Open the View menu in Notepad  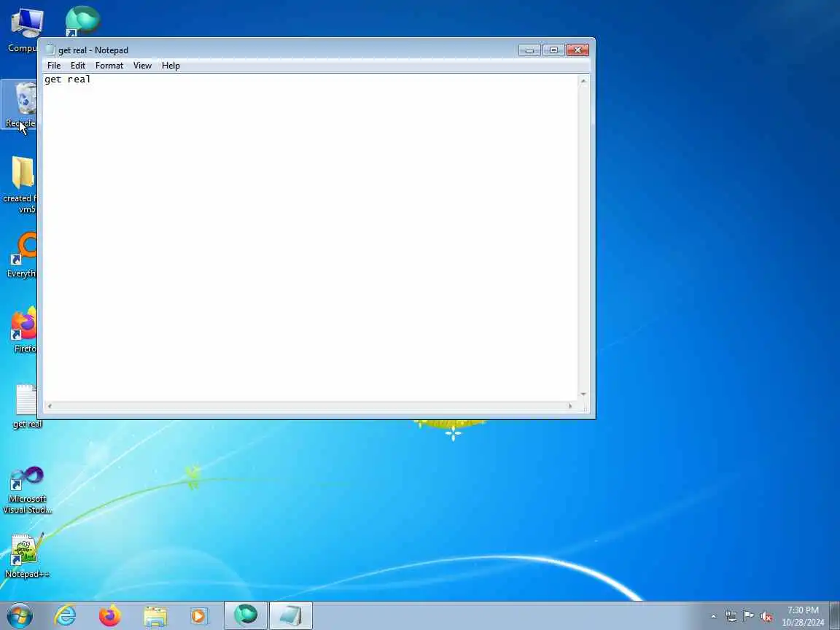pyautogui.click(x=142, y=66)
